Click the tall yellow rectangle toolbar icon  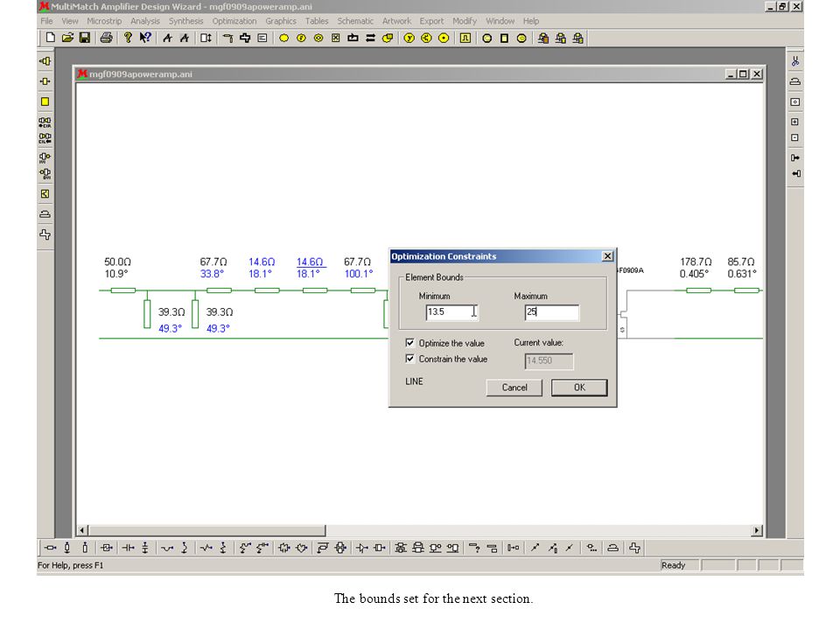tap(504, 38)
